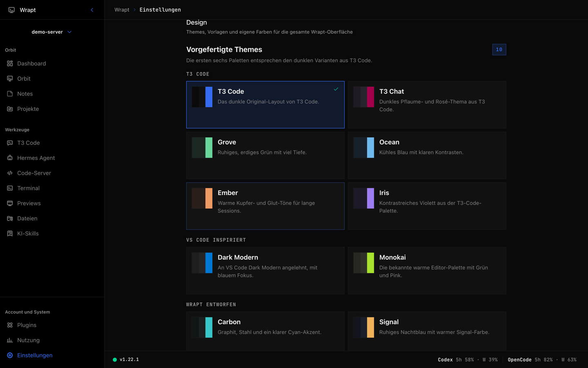Screen dimensions: 588x368
Task: Click the Iris violet palette preview
Action: point(364,198)
